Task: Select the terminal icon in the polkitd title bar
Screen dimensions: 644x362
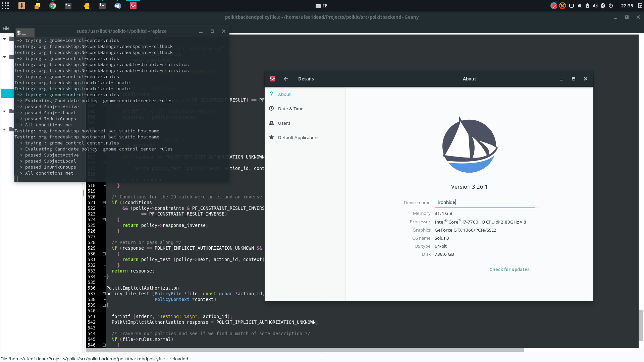Action: tap(25, 33)
